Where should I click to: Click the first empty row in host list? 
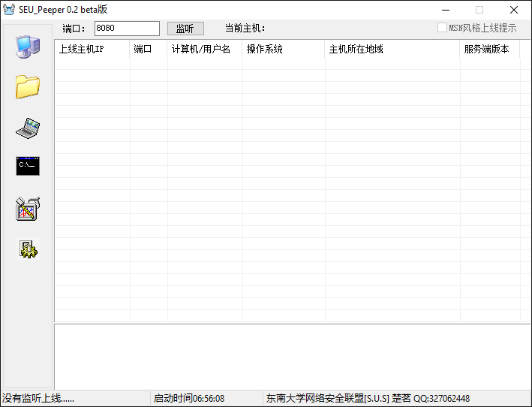click(292, 65)
